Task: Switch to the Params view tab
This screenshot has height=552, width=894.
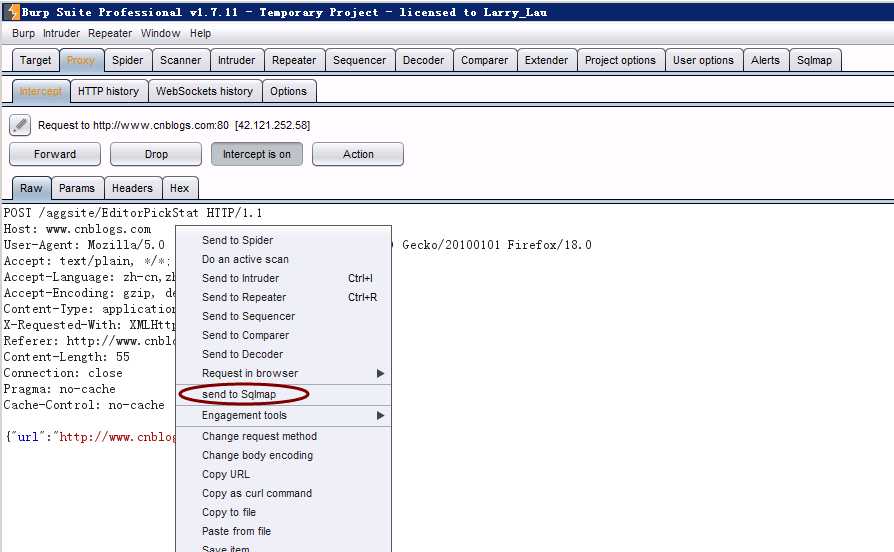Action: click(x=77, y=188)
